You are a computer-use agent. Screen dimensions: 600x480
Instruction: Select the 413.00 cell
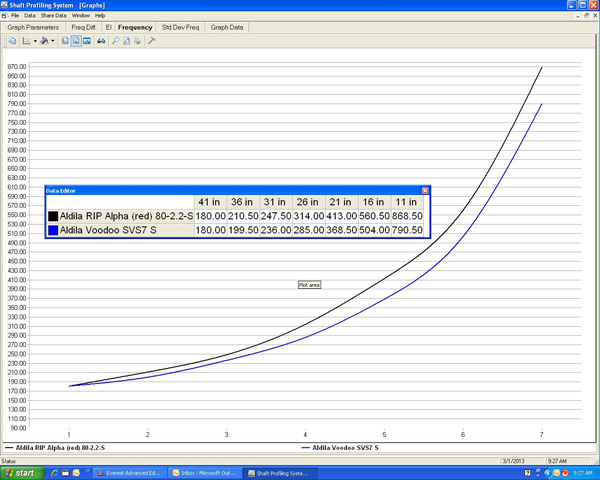coord(341,216)
